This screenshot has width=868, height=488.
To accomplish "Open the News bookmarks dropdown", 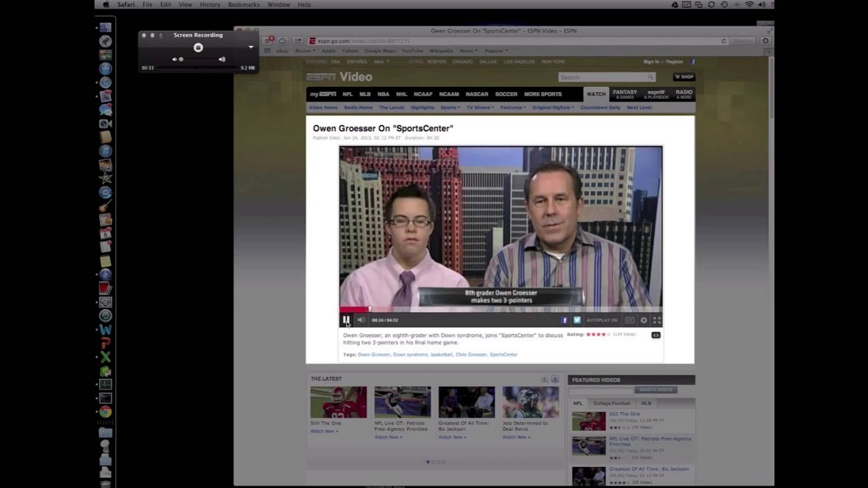I will coord(468,51).
